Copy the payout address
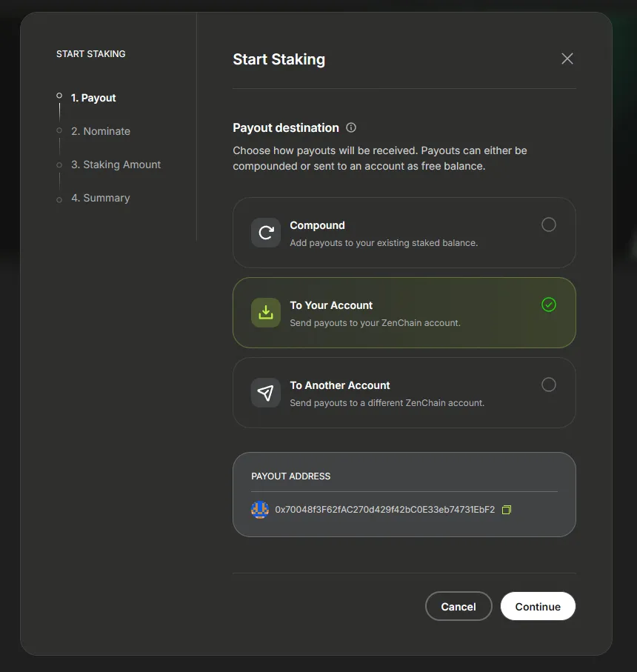The width and height of the screenshot is (637, 672). tap(507, 510)
